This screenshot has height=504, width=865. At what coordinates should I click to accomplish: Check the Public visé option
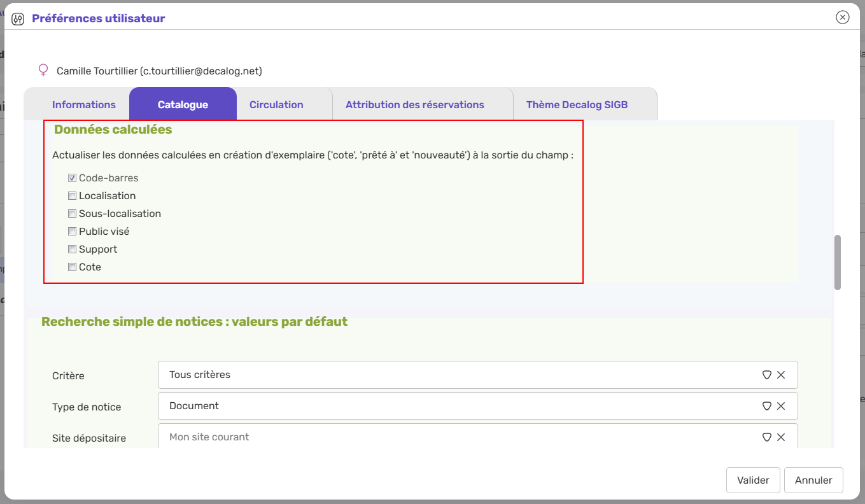click(x=72, y=231)
